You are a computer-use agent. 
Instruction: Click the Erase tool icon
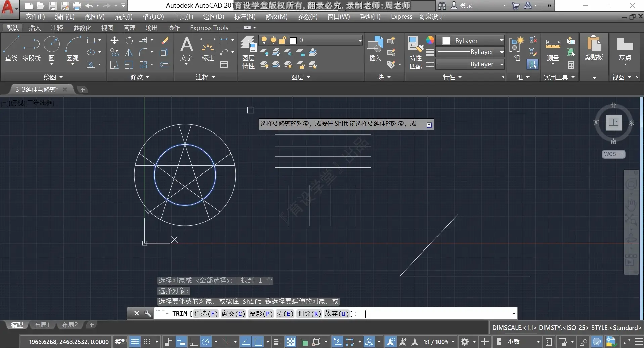[164, 41]
